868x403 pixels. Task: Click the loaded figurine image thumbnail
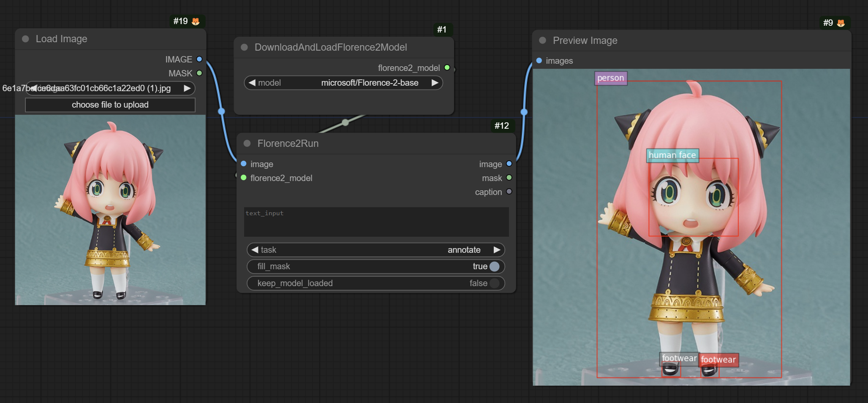[110, 210]
